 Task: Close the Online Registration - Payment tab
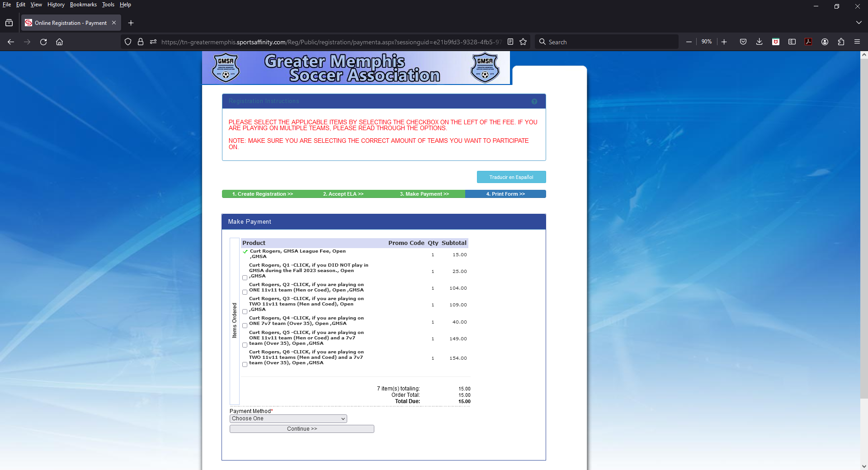point(114,23)
